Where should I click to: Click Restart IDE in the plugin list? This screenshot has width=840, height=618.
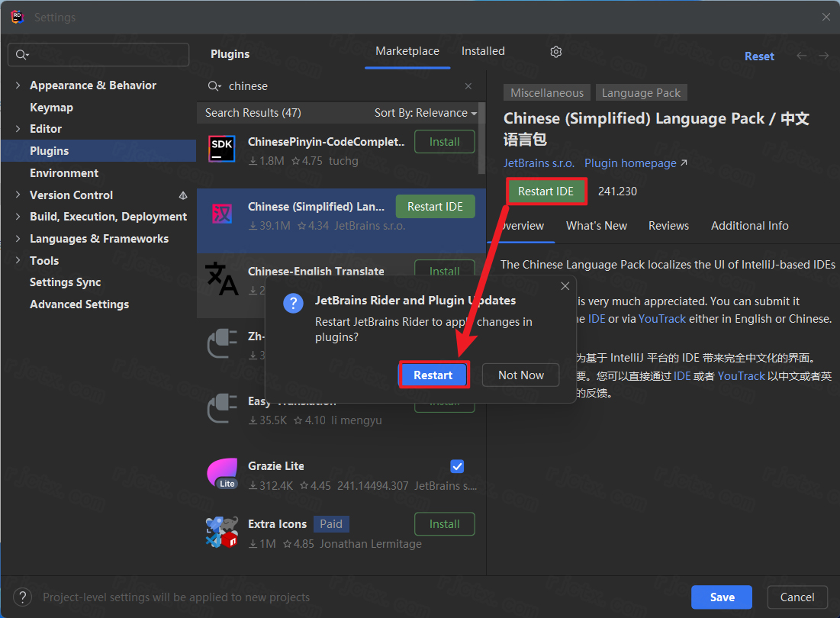[435, 207]
